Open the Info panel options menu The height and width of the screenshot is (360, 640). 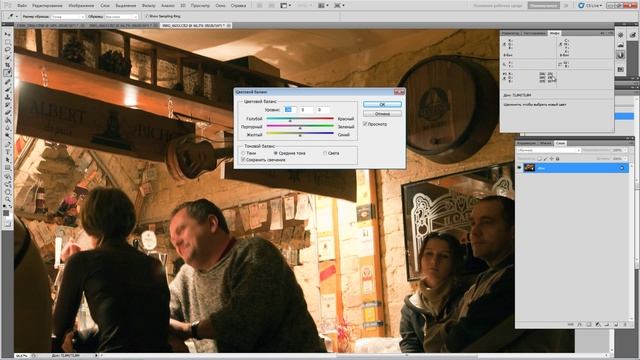(610, 33)
